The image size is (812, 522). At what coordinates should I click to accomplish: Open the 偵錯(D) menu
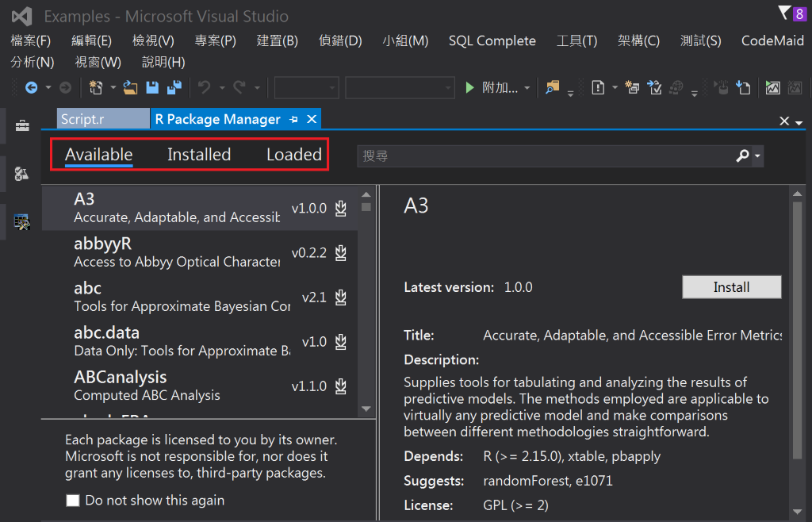pos(340,41)
